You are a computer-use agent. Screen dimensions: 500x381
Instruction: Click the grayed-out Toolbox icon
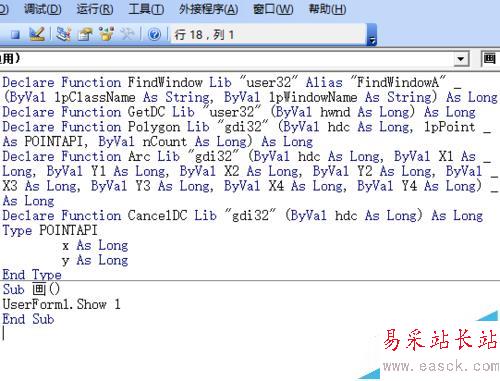pos(127,34)
